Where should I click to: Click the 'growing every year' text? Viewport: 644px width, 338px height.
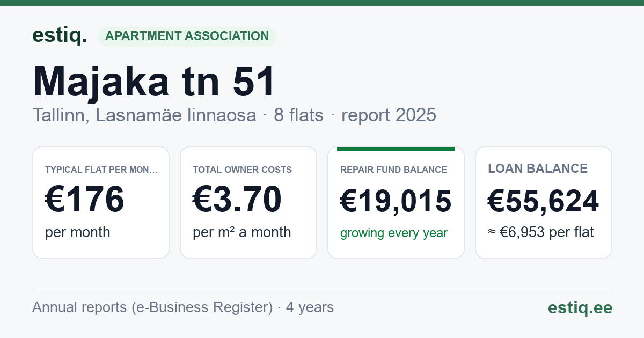pyautogui.click(x=394, y=233)
